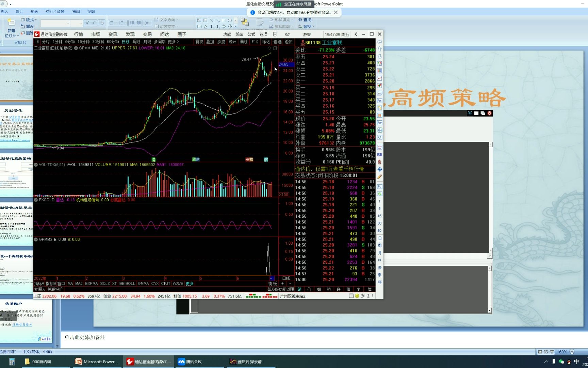This screenshot has width=588, height=368.
Task: Click the left arrow icon in TDX sidebar
Action: tap(379, 42)
